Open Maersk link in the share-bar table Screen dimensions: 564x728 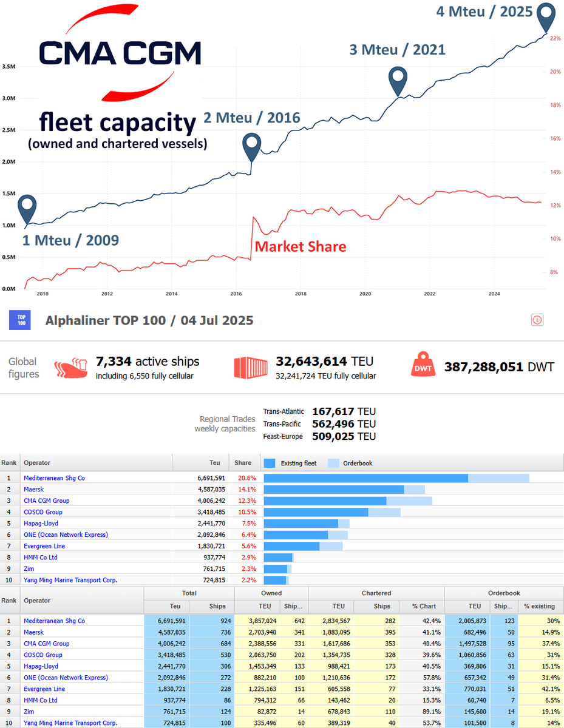coord(33,490)
